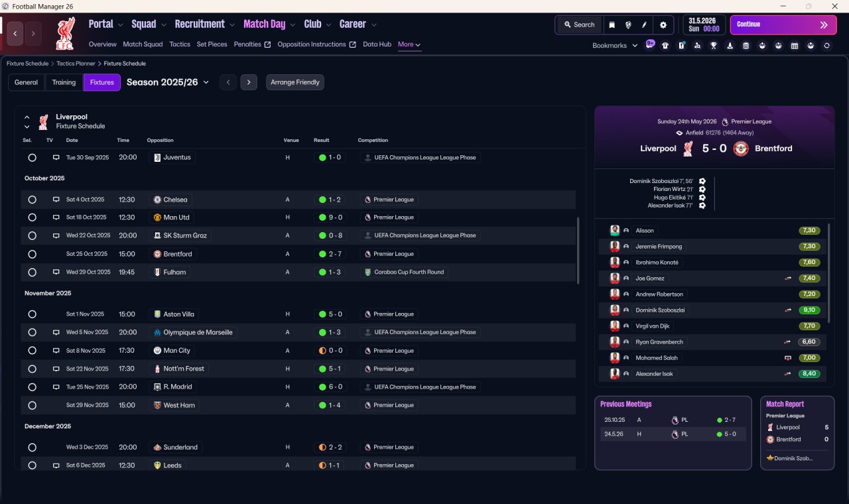
Task: Select the Aston Villa fixture radio button
Action: coord(32,314)
